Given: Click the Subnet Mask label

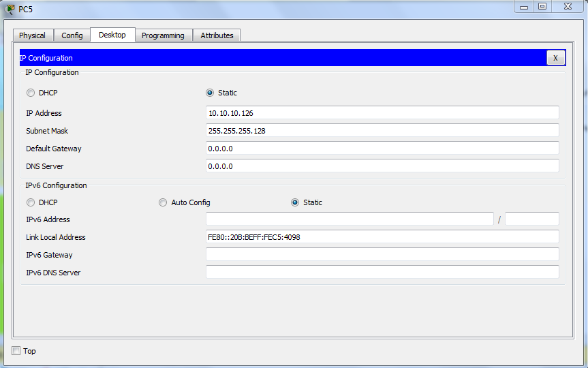Looking at the screenshot, I should click(47, 131).
